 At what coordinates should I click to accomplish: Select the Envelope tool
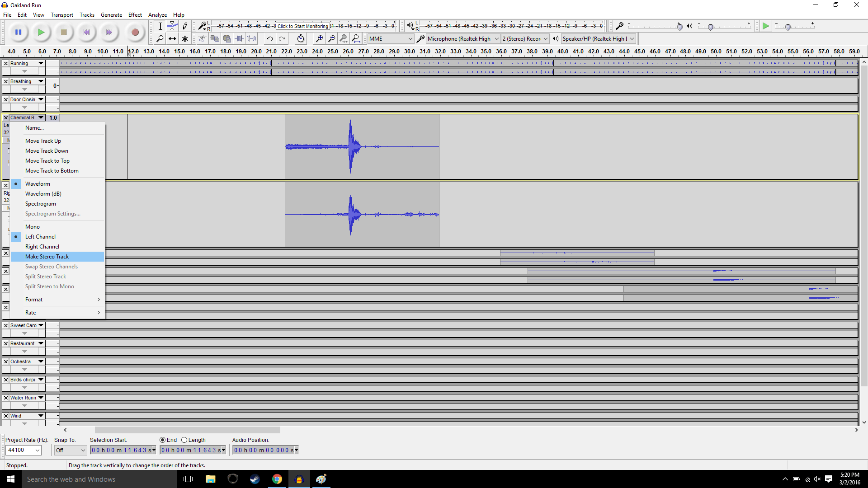(x=172, y=26)
